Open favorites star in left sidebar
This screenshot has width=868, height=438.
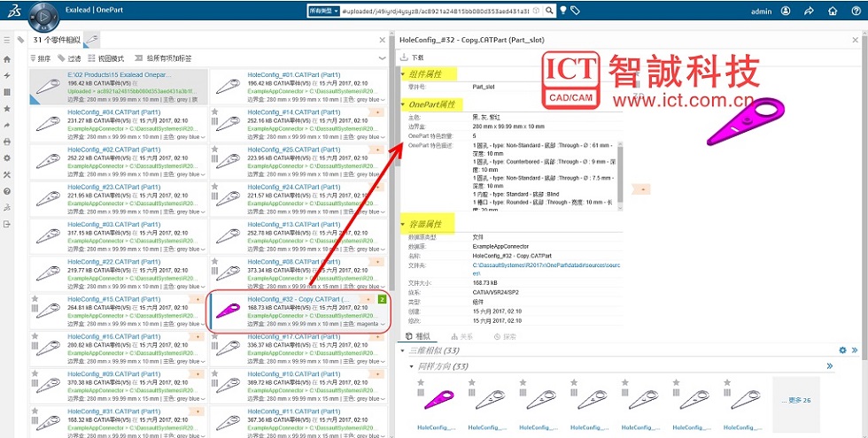coord(7,108)
